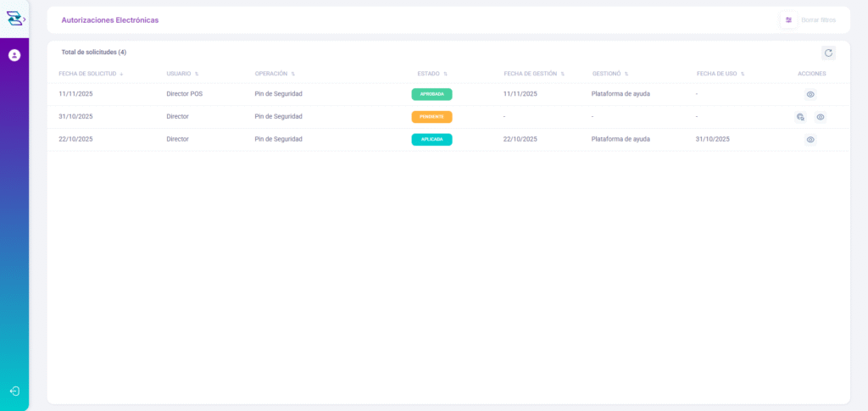The height and width of the screenshot is (411, 868).
Task: Manage the pending 31/10/2025 request
Action: (x=800, y=117)
